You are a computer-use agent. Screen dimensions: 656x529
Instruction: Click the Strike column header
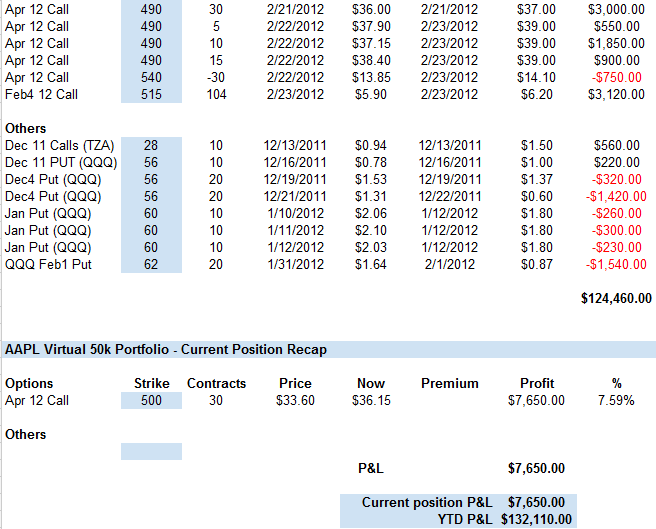[x=151, y=383]
